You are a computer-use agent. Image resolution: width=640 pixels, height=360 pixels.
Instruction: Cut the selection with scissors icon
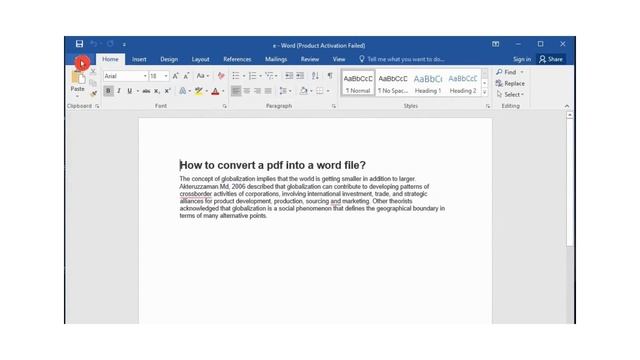point(93,72)
